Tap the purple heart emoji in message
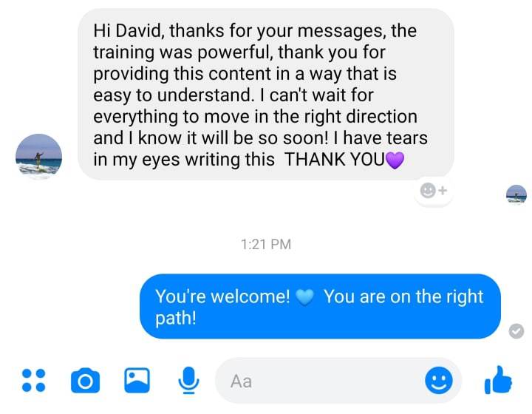Image resolution: width=532 pixels, height=414 pixels. point(395,160)
